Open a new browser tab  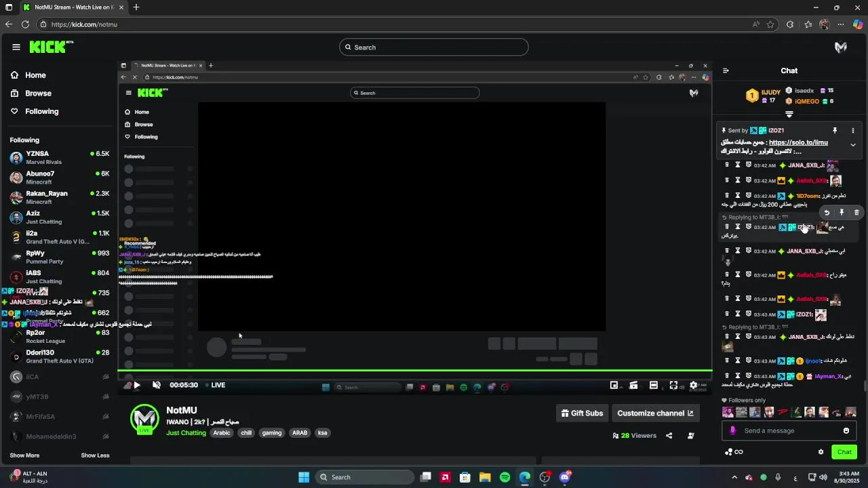coord(136,7)
